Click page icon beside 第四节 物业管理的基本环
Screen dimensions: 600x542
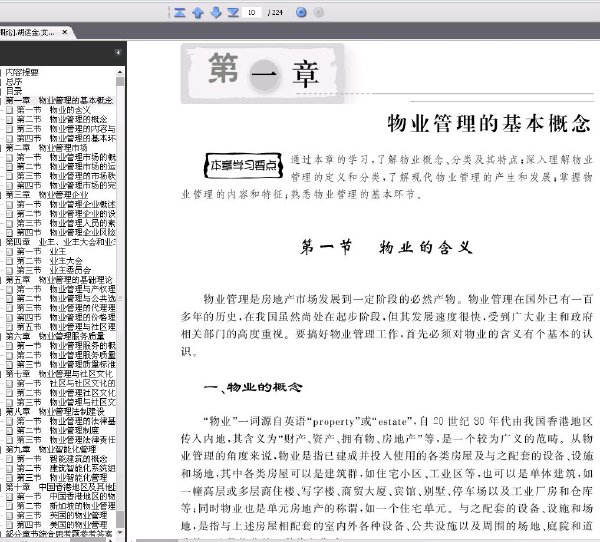(10, 138)
